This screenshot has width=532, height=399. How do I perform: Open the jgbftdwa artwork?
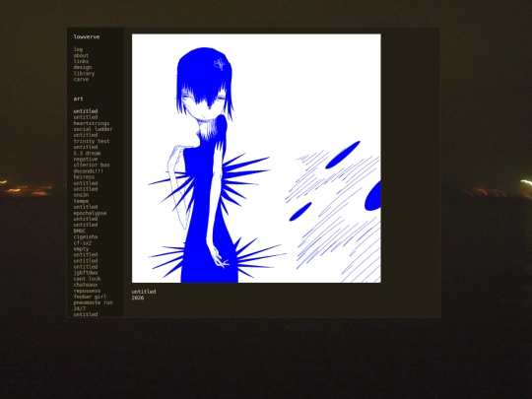tap(86, 273)
